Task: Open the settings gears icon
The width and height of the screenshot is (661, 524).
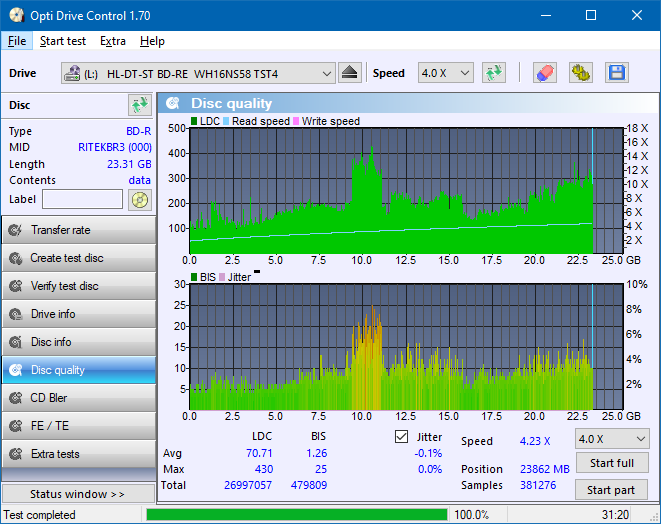Action: pyautogui.click(x=580, y=73)
